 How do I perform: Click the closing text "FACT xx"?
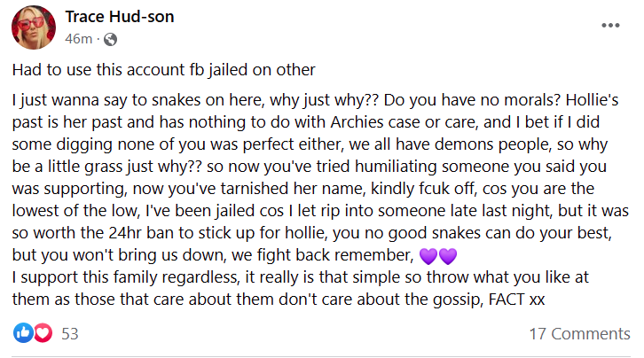coord(516,300)
